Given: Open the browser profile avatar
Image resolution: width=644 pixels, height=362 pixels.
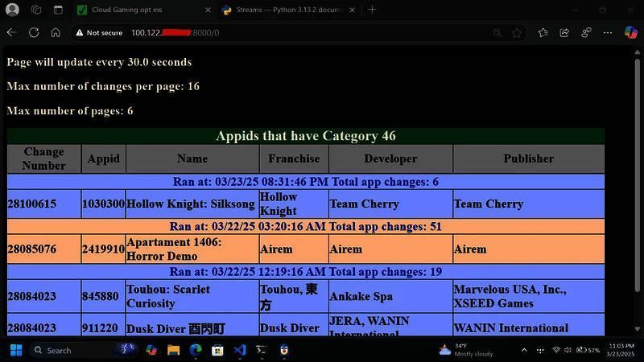Looking at the screenshot, I should [12, 10].
